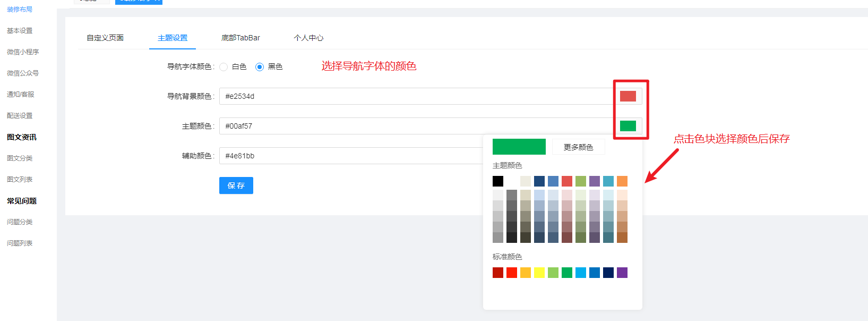Open the 自定义页面 tab

(x=105, y=38)
